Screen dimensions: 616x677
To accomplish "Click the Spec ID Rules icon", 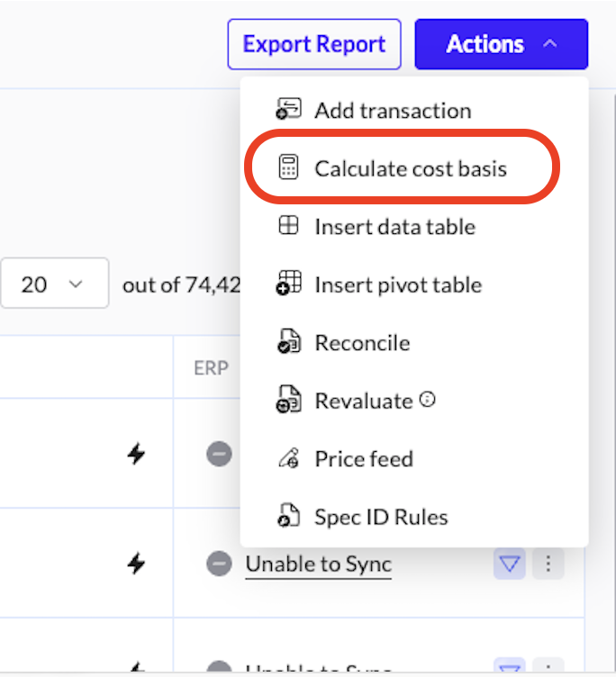I will pos(287,518).
